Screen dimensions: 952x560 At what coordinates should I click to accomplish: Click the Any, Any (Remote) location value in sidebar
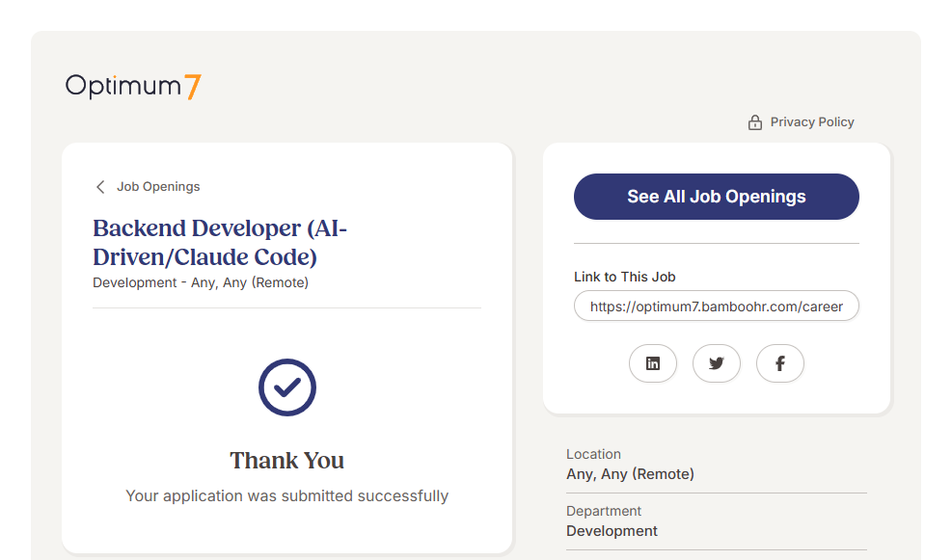[x=630, y=474]
